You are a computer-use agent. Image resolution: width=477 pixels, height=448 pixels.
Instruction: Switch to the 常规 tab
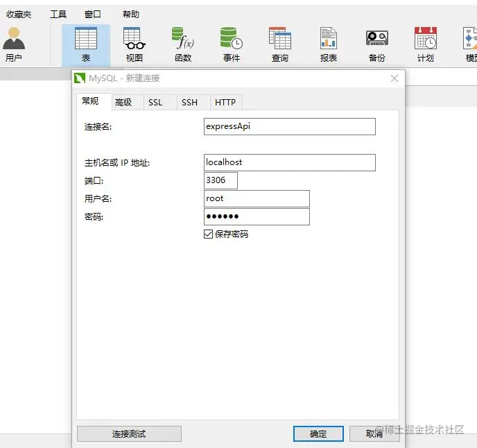(94, 101)
